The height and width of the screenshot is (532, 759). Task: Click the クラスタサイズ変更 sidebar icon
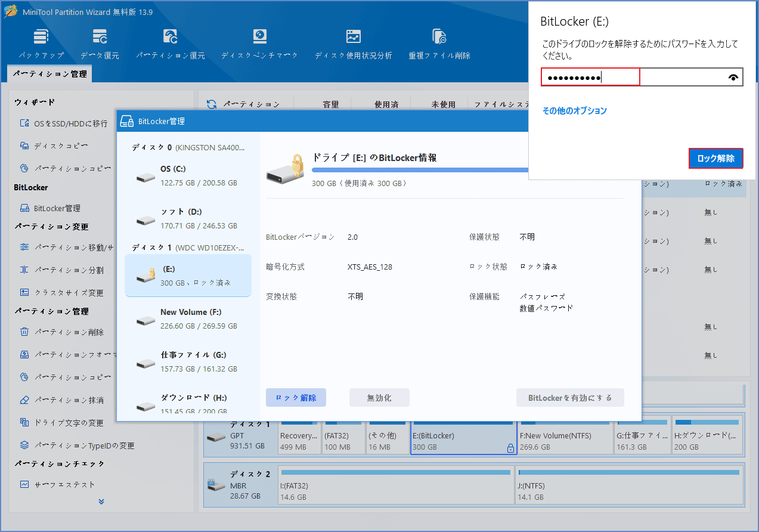24,292
